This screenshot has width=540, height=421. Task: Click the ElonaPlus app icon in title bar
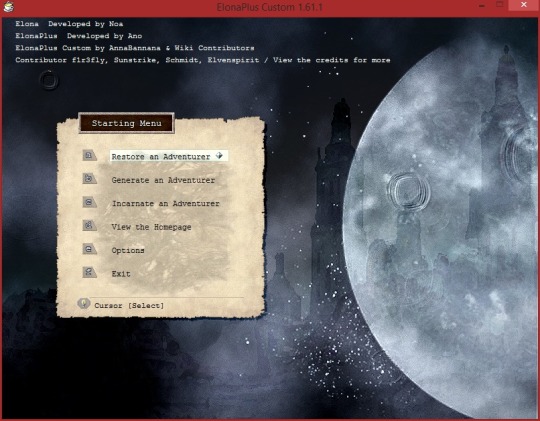(9, 7)
